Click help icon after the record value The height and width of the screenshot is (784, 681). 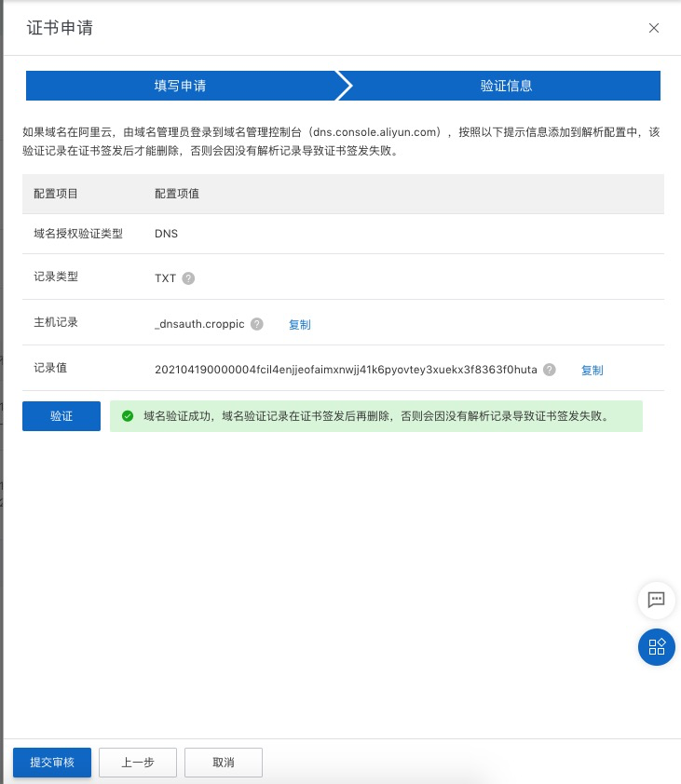click(550, 370)
